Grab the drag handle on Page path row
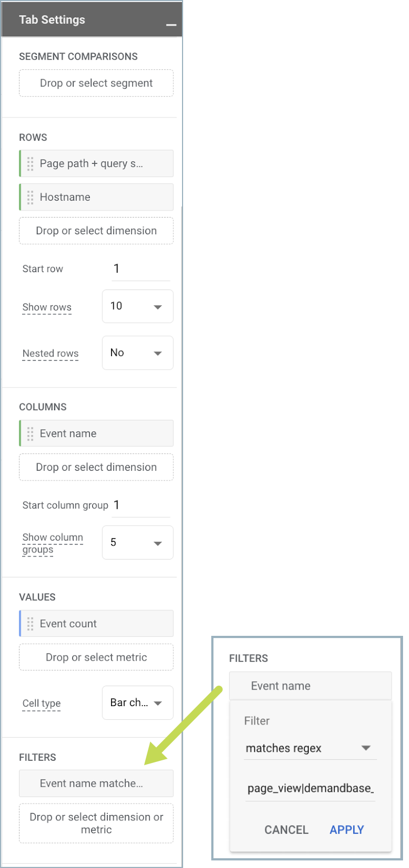The image size is (409, 868). pos(30,163)
